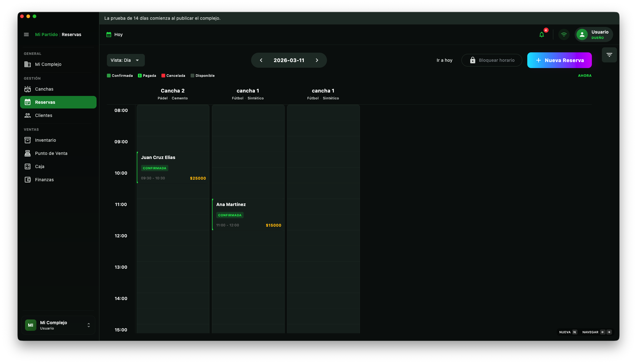Click the Ir a hoy link
637x364 pixels.
coord(444,60)
